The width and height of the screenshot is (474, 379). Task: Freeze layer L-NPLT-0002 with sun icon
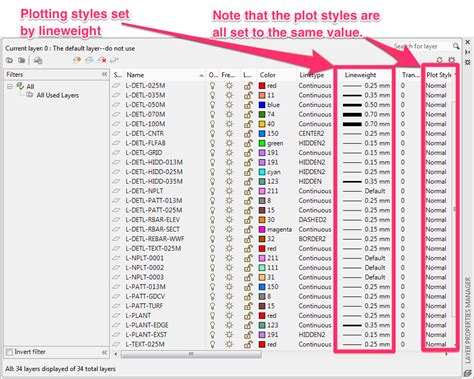pyautogui.click(x=229, y=268)
